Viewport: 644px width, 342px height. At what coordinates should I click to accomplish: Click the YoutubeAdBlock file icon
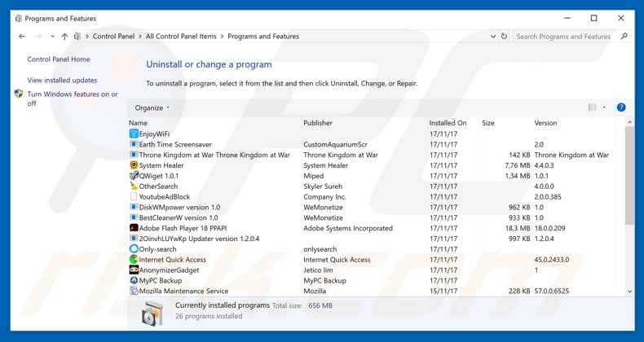pyautogui.click(x=134, y=196)
